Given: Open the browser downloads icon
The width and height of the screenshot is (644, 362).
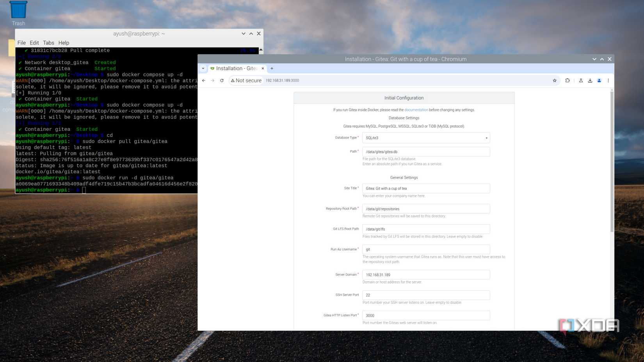Looking at the screenshot, I should pyautogui.click(x=590, y=80).
